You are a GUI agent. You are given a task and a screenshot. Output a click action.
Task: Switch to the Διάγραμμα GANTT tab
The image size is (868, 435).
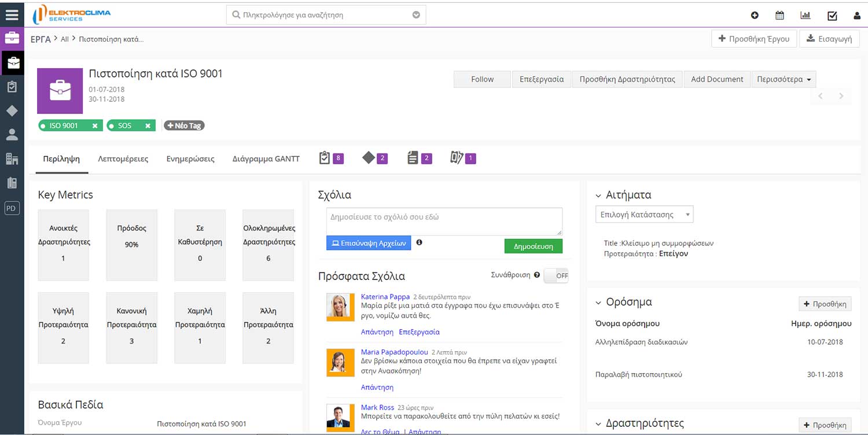266,159
